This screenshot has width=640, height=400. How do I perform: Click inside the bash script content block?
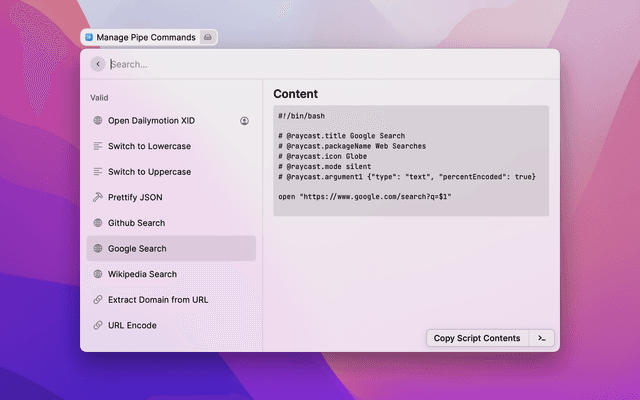(410, 160)
